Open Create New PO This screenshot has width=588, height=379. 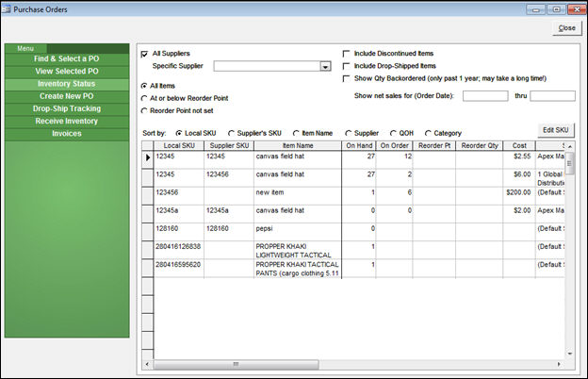67,96
